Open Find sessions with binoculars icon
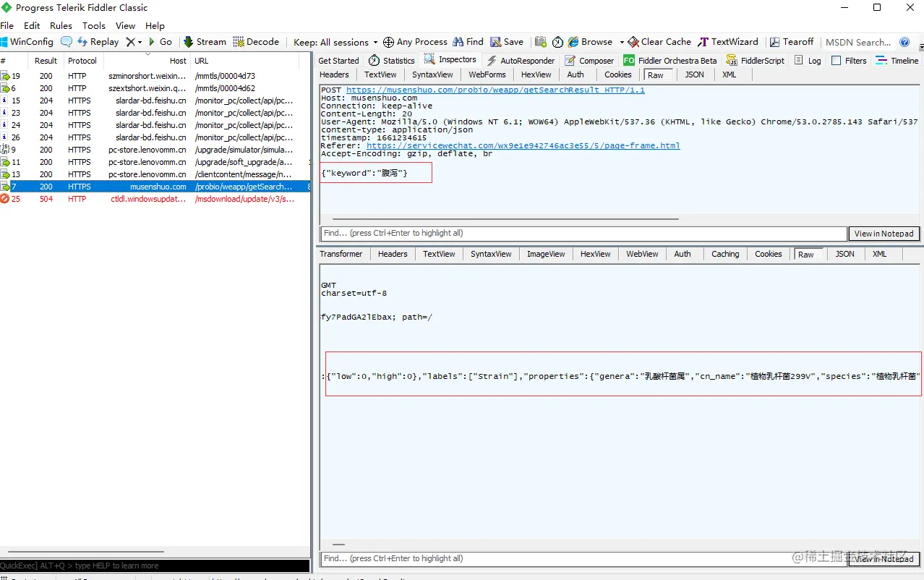 tap(469, 42)
